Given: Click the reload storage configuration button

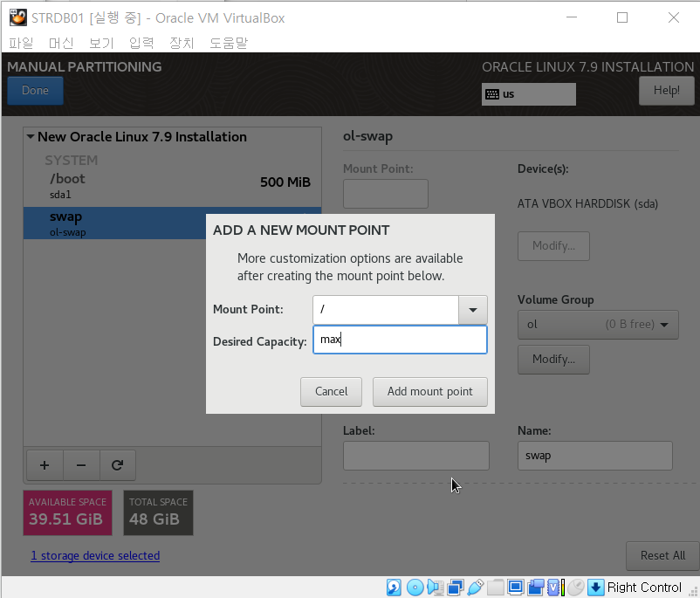Looking at the screenshot, I should coord(118,465).
